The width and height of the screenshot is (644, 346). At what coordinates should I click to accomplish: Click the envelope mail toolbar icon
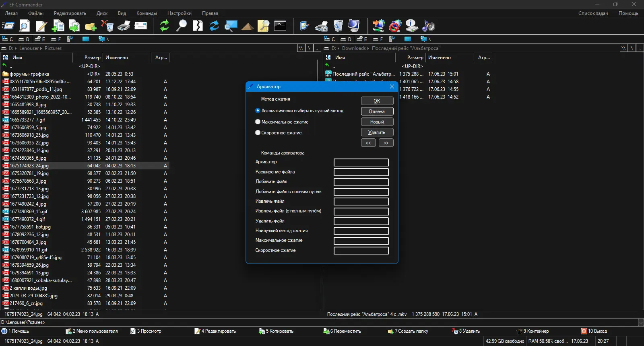[140, 26]
